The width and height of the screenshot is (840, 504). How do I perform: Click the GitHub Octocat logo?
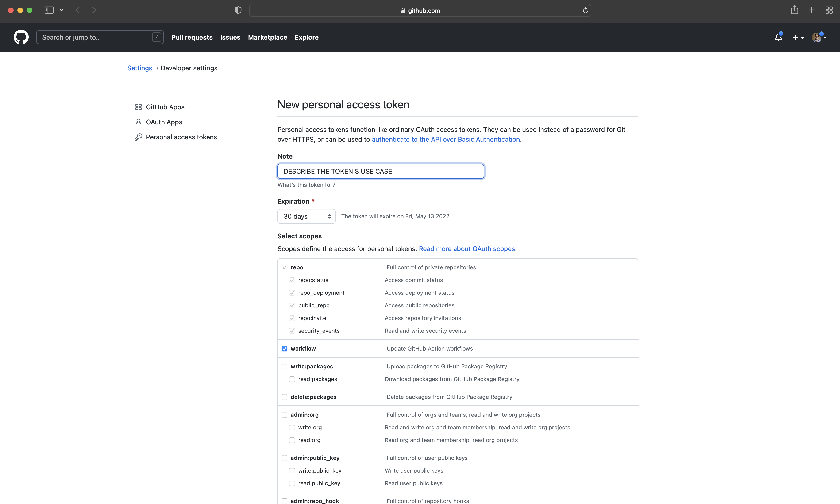pyautogui.click(x=21, y=37)
